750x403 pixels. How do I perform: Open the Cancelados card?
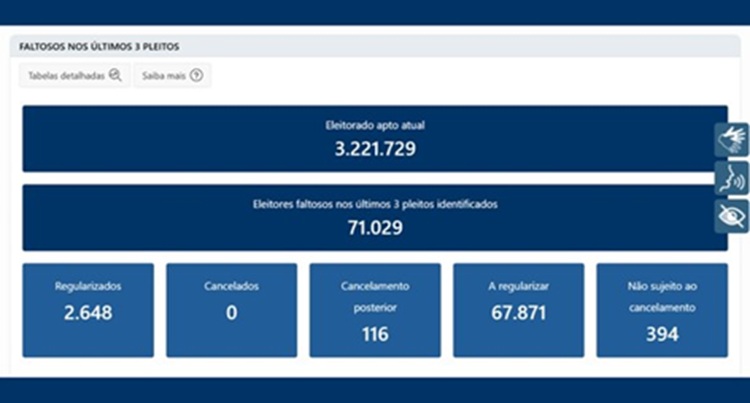(x=232, y=310)
